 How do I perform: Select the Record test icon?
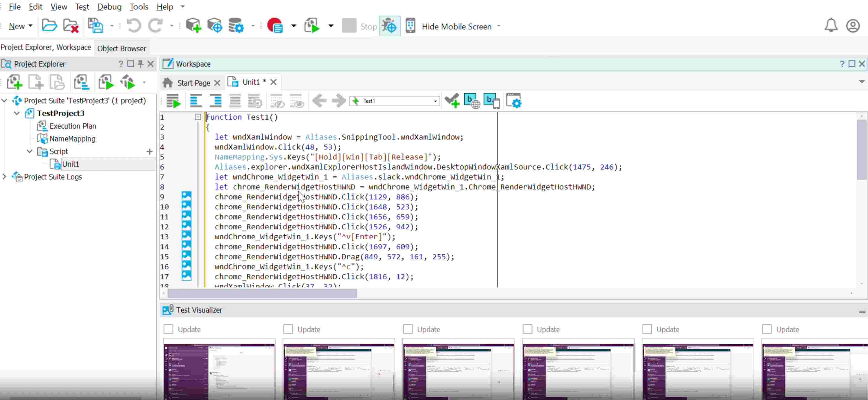point(274,26)
